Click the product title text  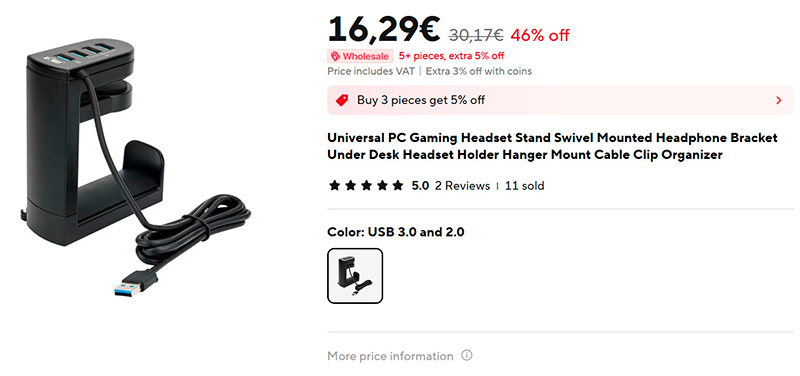point(553,146)
